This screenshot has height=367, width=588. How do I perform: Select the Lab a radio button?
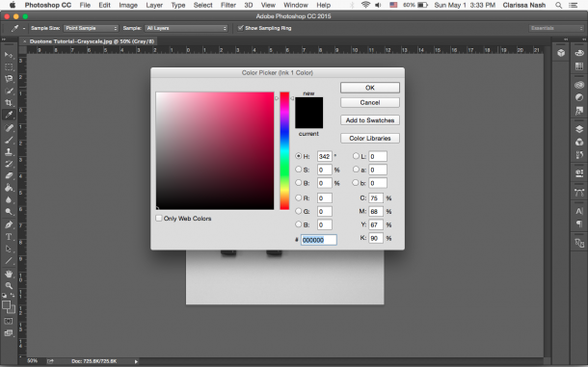(x=356, y=170)
